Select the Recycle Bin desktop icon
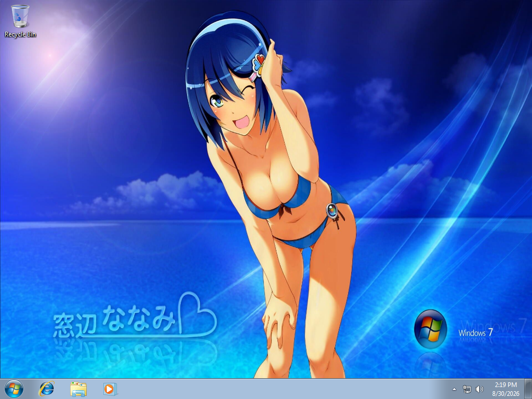Image resolution: width=532 pixels, height=399 pixels. (20, 21)
